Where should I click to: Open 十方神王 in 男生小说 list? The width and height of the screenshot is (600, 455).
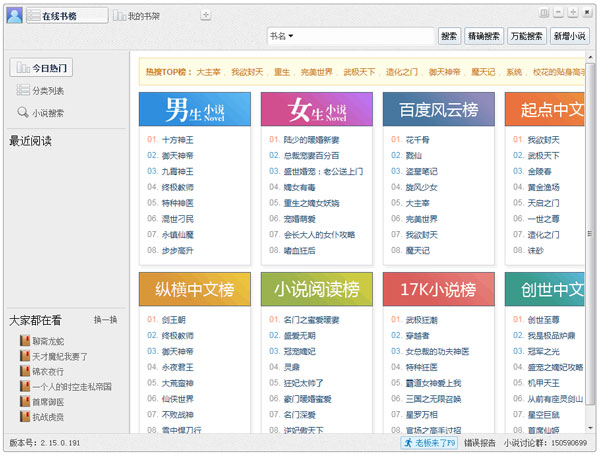click(178, 140)
